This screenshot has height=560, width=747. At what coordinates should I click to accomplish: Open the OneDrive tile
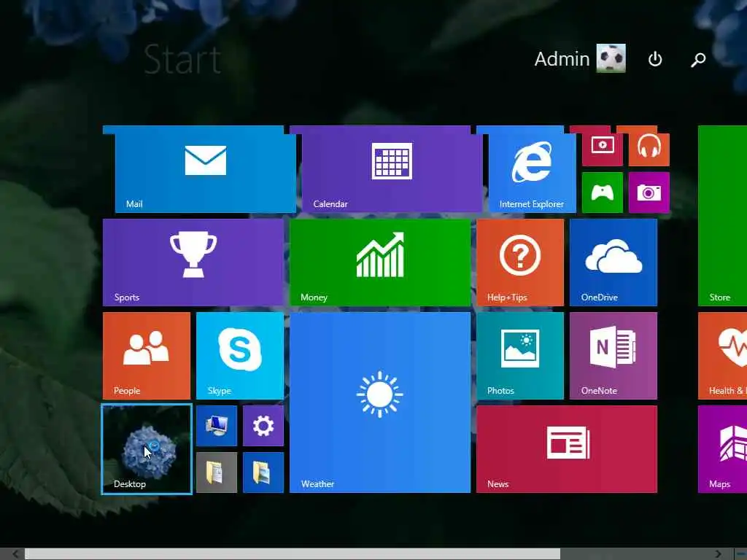[613, 262]
